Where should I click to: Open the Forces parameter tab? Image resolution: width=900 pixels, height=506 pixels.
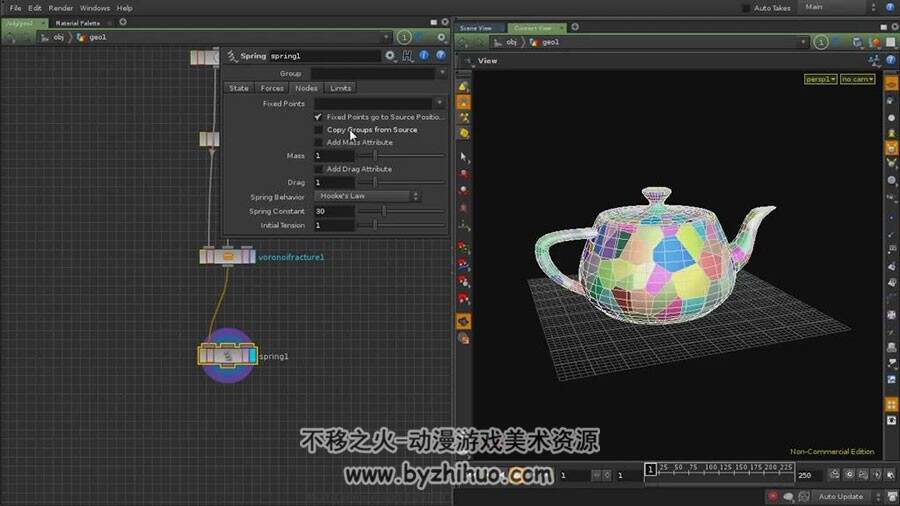272,88
